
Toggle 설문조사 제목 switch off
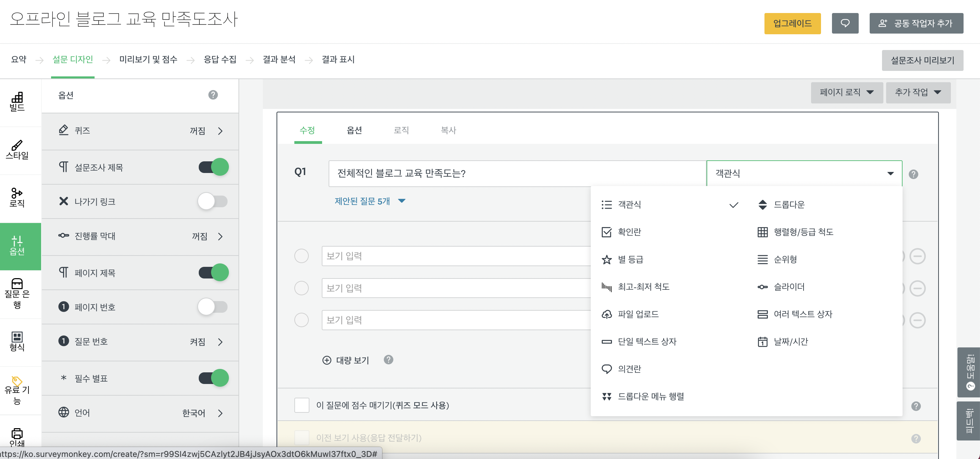click(x=213, y=167)
